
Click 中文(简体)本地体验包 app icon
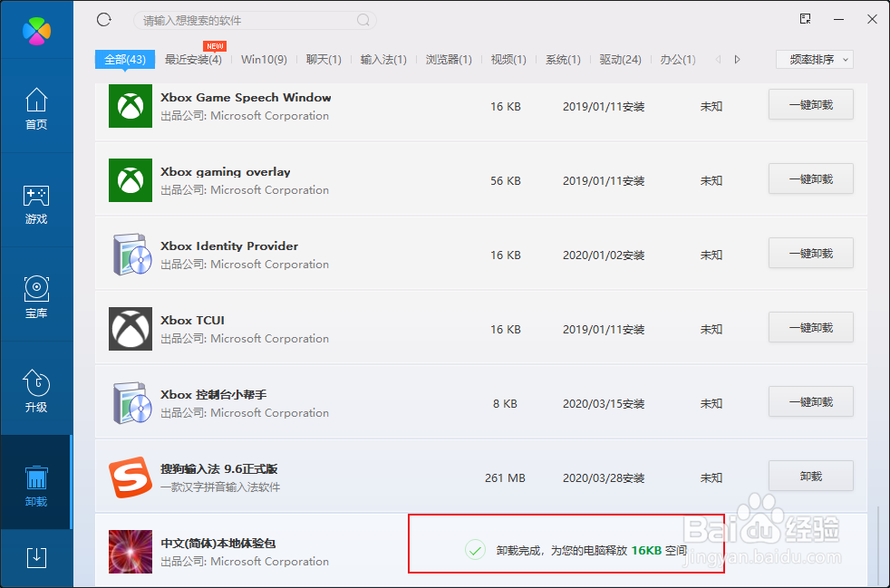[x=131, y=552]
